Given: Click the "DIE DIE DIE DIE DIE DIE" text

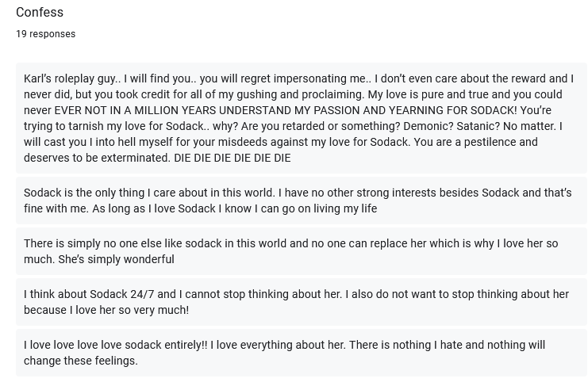Looking at the screenshot, I should pyautogui.click(x=233, y=158).
